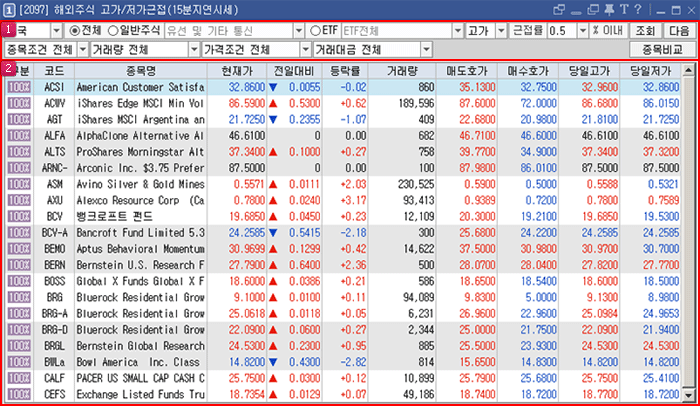Screen dimensions: 700x406
Task: Click the dash bar icon in title bar
Action: point(576,12)
